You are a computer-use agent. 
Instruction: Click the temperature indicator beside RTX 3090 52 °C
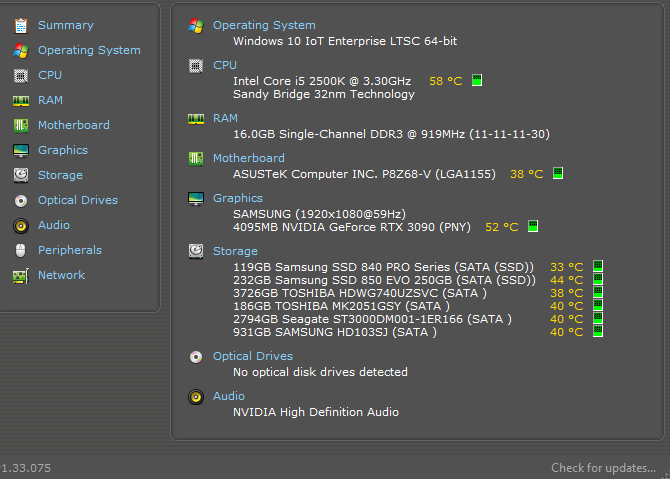tap(533, 226)
